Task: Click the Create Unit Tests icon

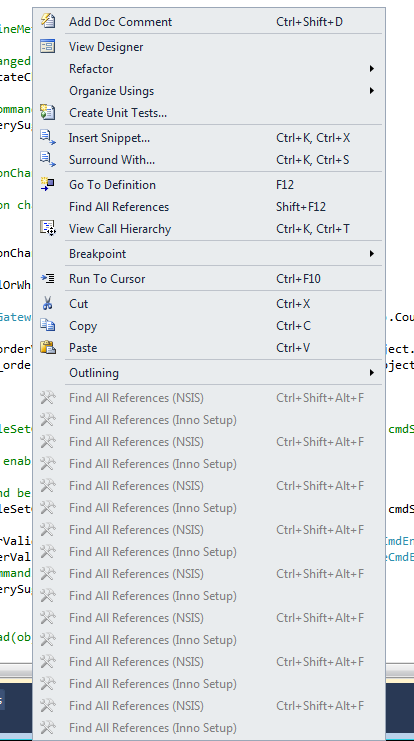Action: [x=48, y=112]
